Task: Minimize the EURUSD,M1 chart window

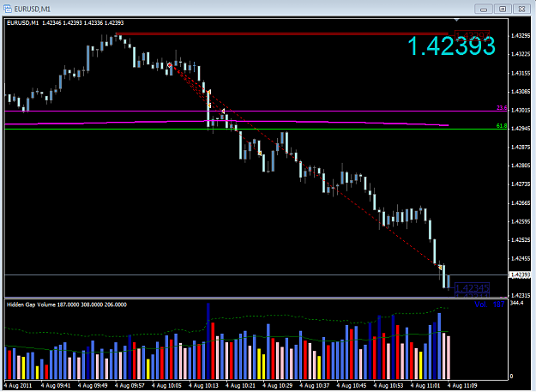Action: pyautogui.click(x=484, y=9)
